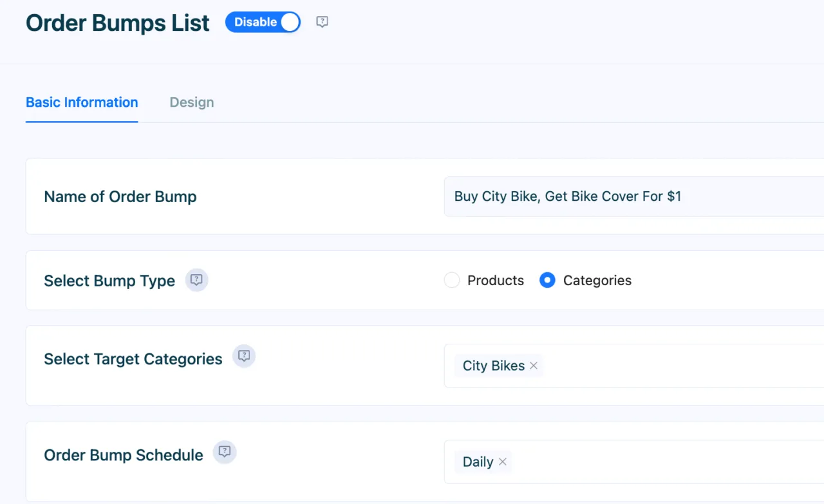The height and width of the screenshot is (504, 824).
Task: Click the Name of Order Bump input field
Action: (634, 196)
